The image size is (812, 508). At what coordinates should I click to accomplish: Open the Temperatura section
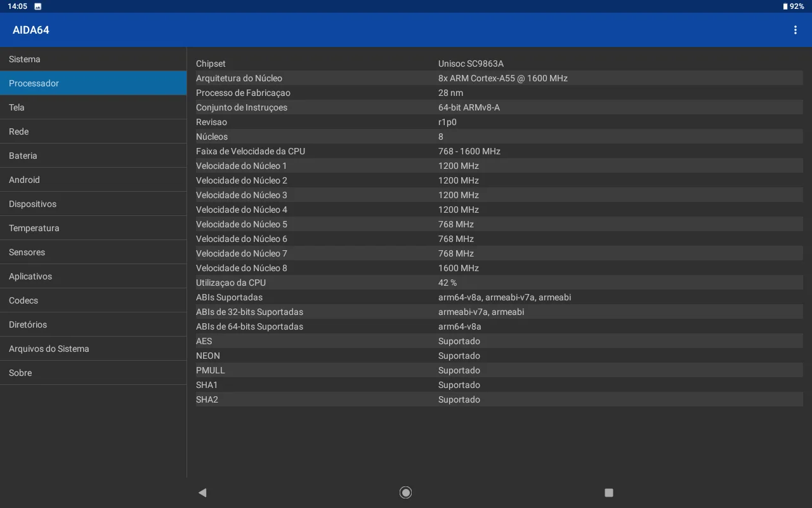pos(93,228)
